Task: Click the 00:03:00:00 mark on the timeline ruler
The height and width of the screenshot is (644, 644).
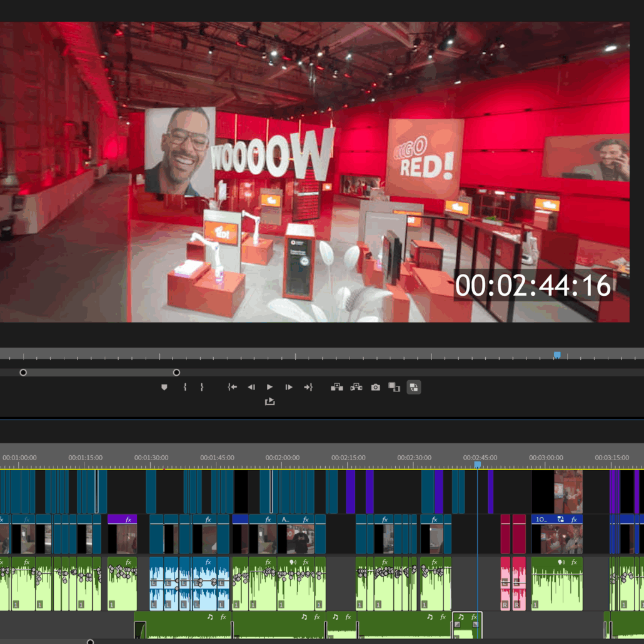Action: point(546,458)
